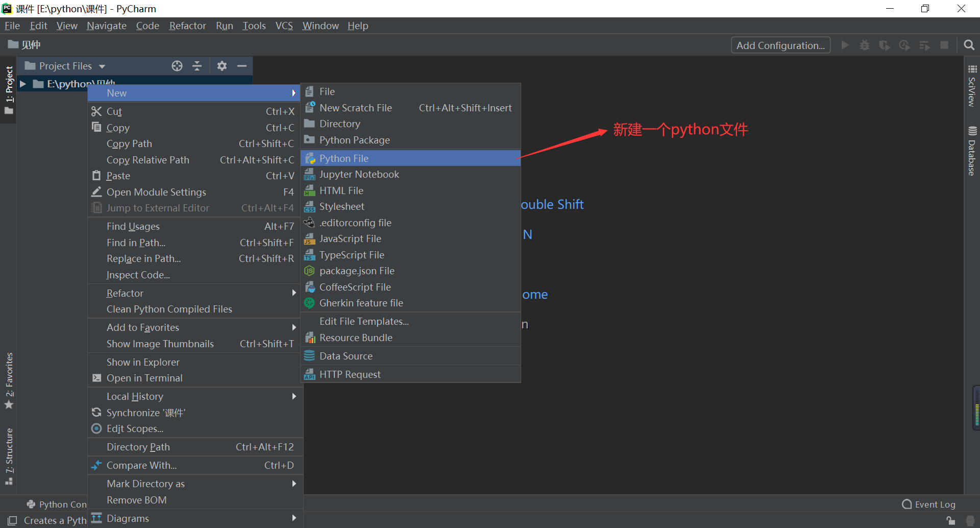
Task: Hide the Project panel with minus icon
Action: tap(242, 66)
